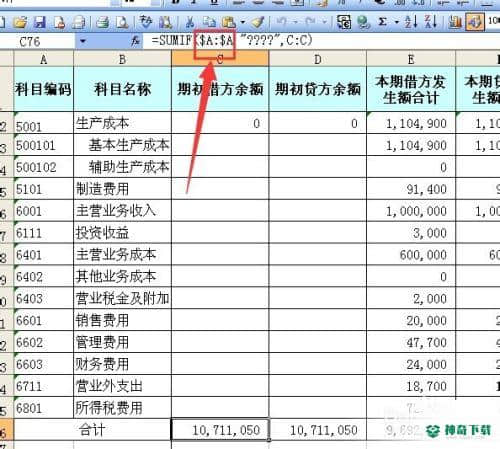Open the Paste options dropdown arrow
The image size is (500, 449).
tap(243, 23)
